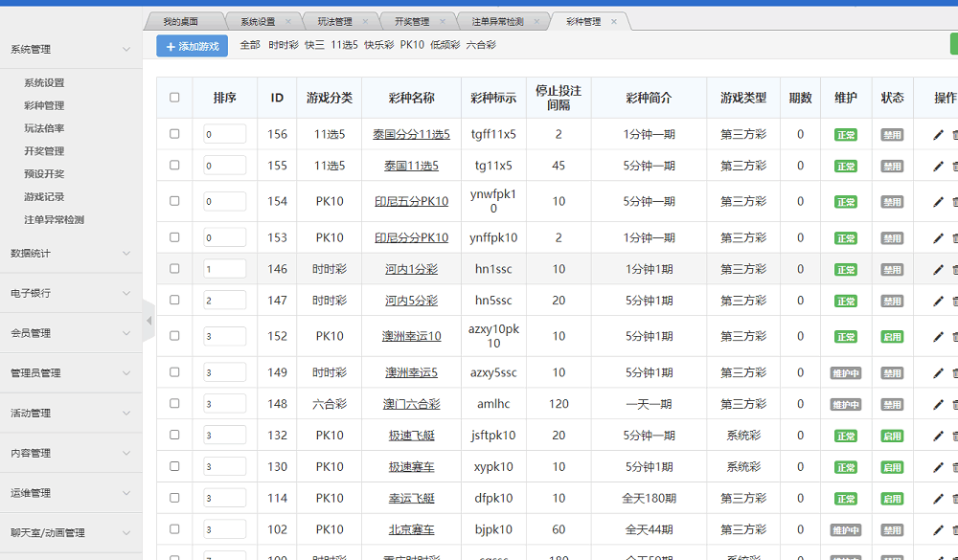The height and width of the screenshot is (560, 958).
Task: Close the 玩法管理 tab with its X
Action: [365, 21]
